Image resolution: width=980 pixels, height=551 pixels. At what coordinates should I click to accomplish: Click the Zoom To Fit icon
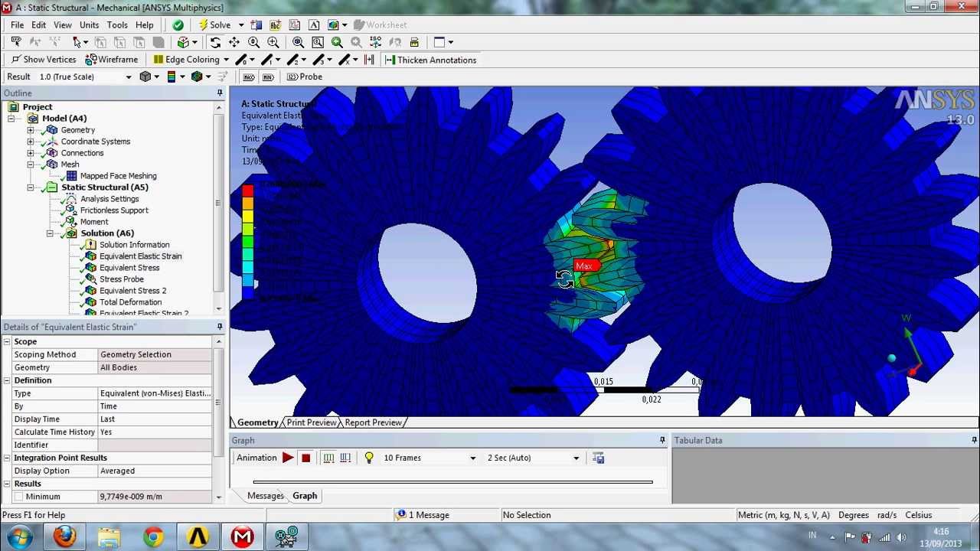tap(298, 42)
